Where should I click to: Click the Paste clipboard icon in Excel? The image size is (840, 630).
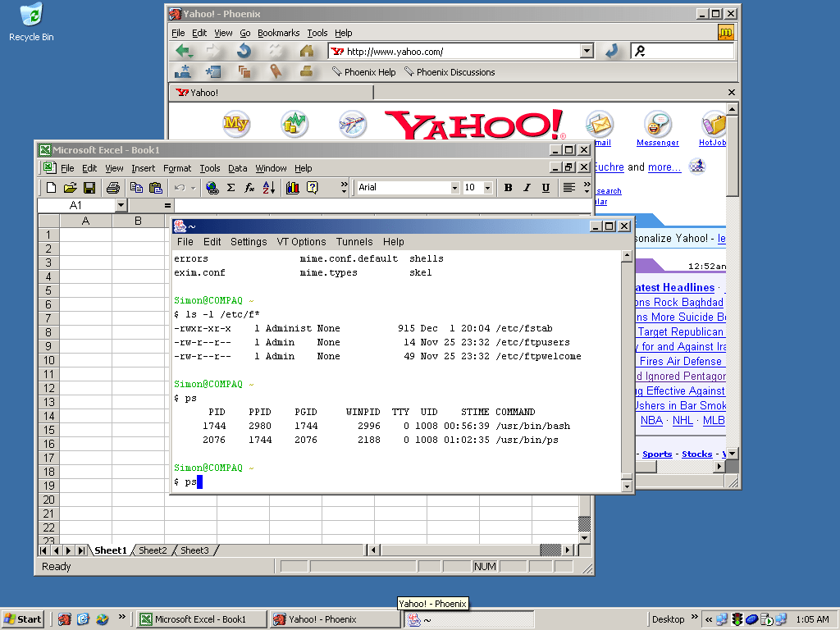[155, 188]
